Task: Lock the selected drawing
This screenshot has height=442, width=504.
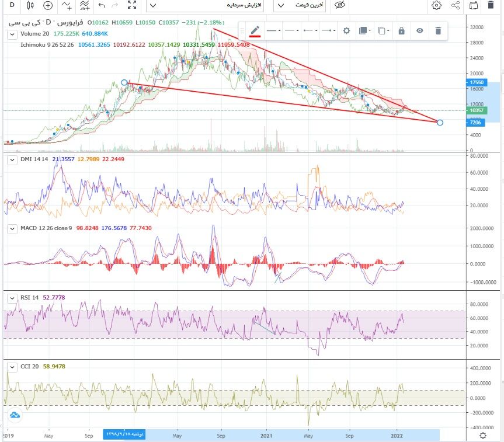Action: (401, 30)
